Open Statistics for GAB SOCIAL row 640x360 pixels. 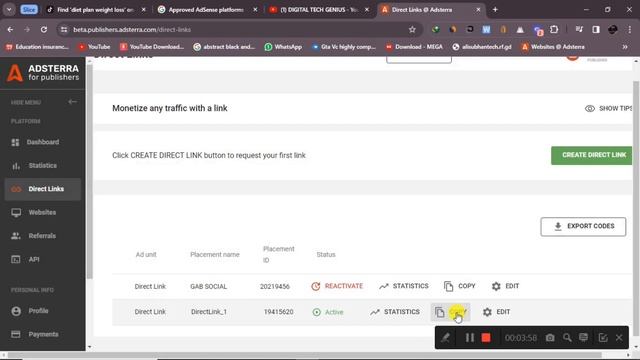pos(404,286)
